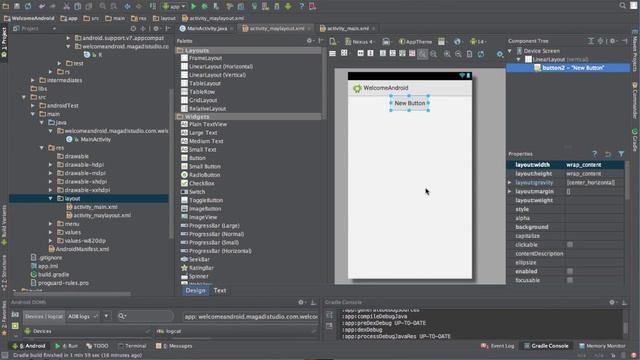Run the app with the green play icon
Screen dimensions: 640x360
193,6
